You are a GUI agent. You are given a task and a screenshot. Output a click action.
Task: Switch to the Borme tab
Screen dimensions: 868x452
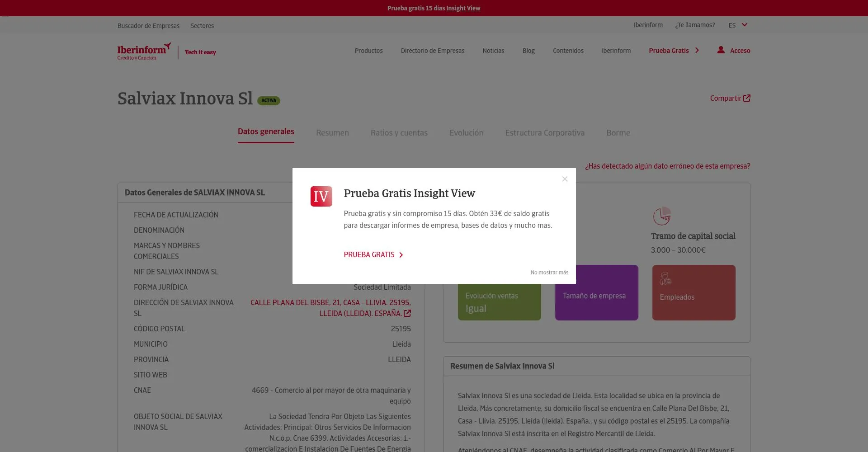pos(618,133)
